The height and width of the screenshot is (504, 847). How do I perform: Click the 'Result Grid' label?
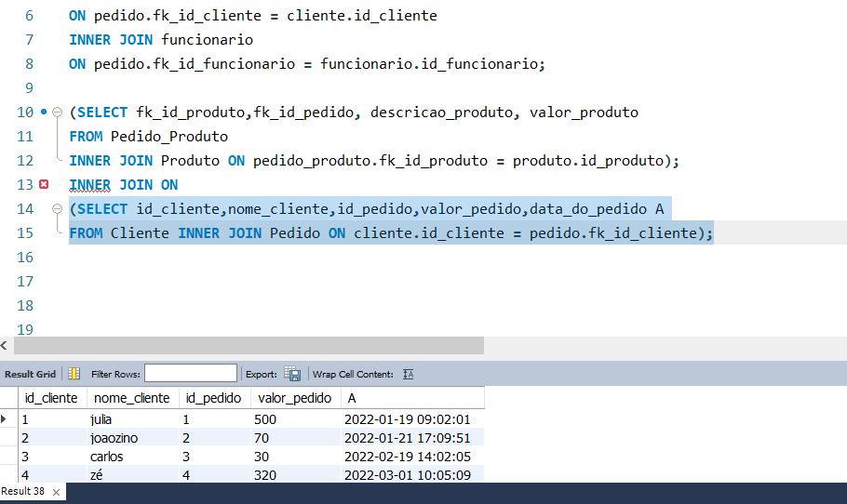tap(30, 374)
